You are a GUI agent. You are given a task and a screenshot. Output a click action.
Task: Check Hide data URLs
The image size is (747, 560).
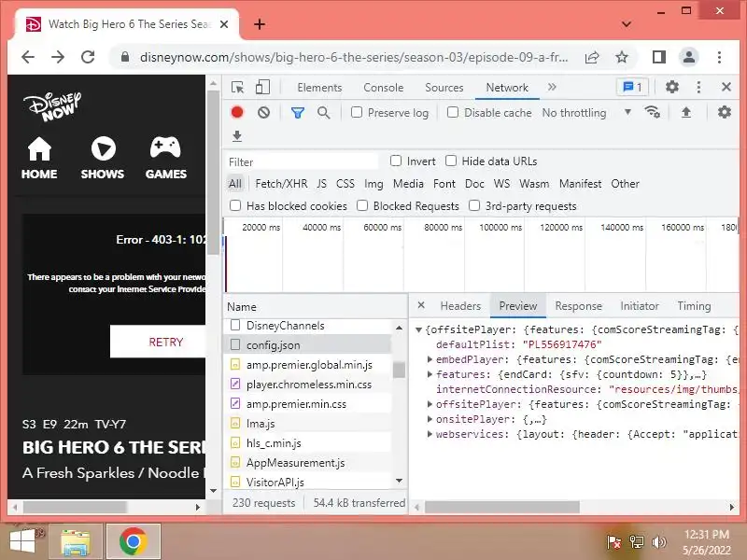coord(451,161)
